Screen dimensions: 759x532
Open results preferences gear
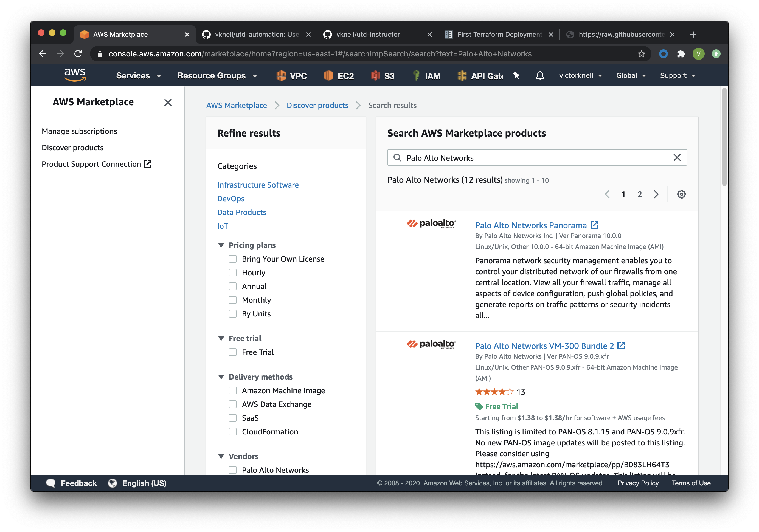click(681, 194)
